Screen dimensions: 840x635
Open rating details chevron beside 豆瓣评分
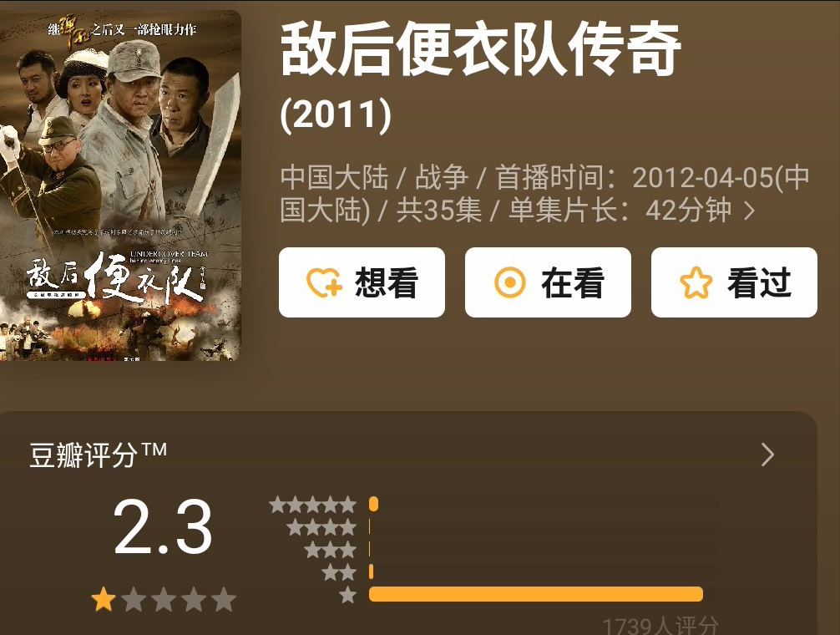coord(767,455)
